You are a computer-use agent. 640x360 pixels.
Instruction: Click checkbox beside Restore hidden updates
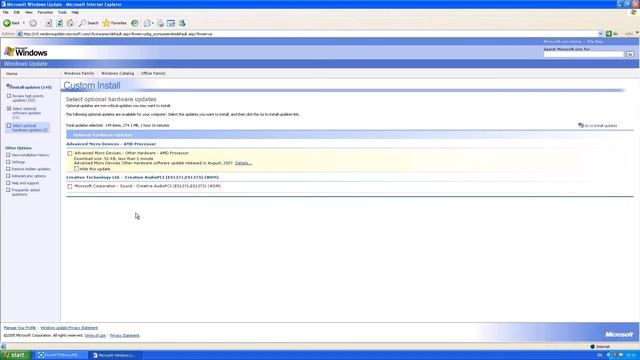point(8,169)
